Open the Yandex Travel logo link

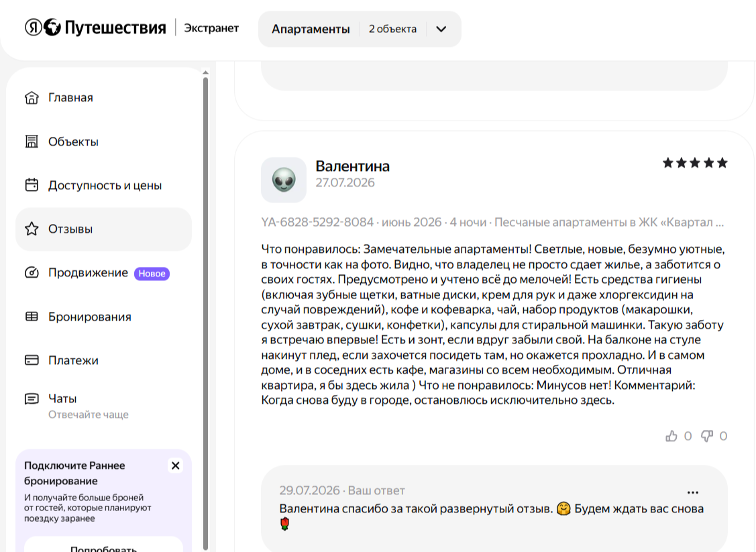pos(95,27)
